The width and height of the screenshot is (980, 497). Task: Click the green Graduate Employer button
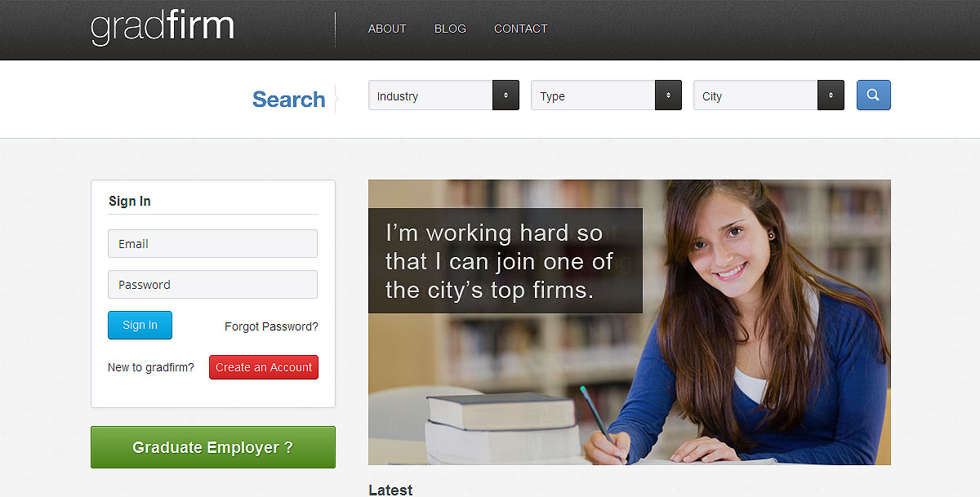click(213, 447)
